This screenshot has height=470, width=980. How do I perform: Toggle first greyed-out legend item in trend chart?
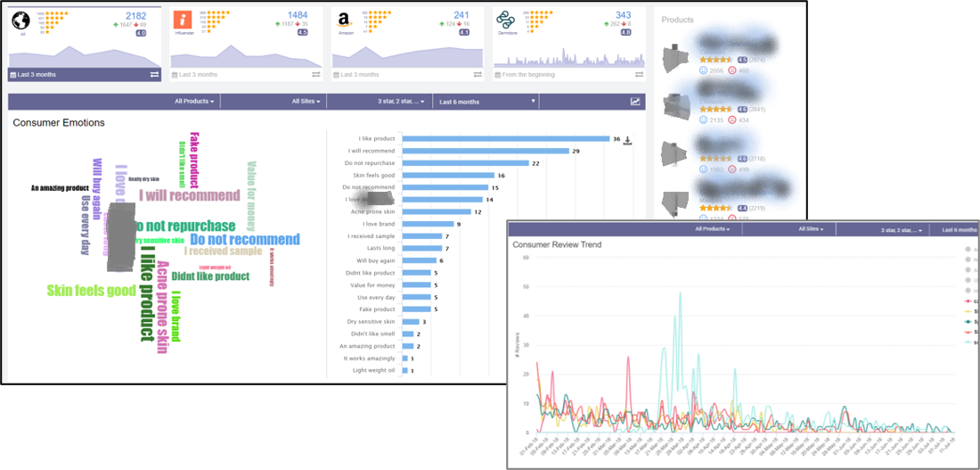tap(968, 250)
